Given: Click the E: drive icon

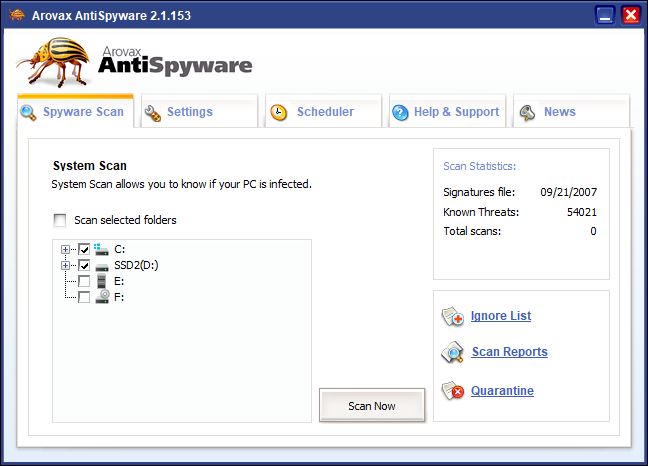Looking at the screenshot, I should pos(102,281).
